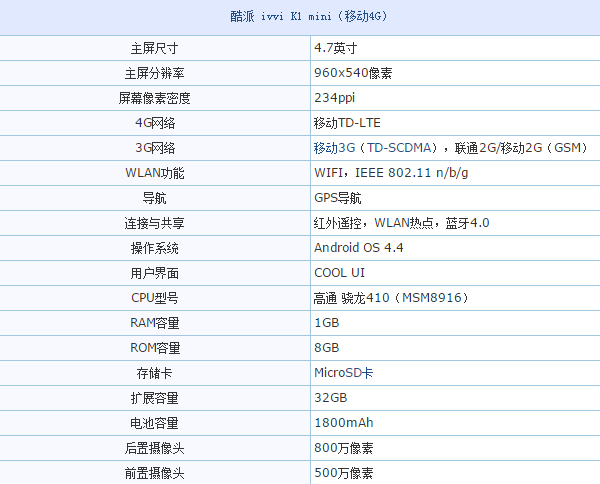
Task: Click the MicroSD卡 value
Action: tap(344, 373)
